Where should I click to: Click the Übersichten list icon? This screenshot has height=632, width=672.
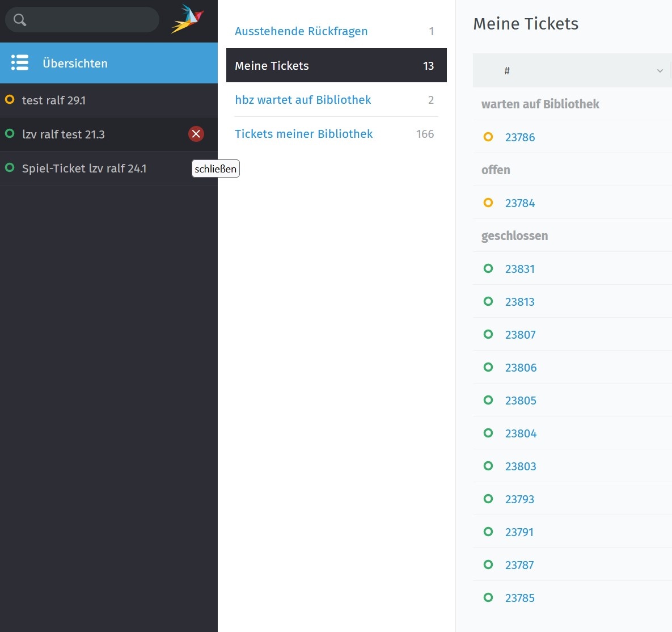point(20,63)
